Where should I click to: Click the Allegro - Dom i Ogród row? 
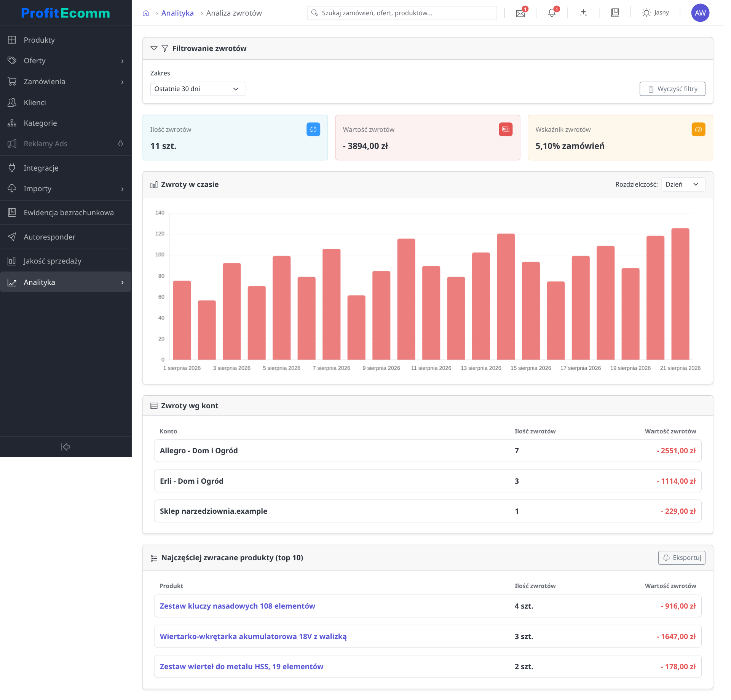pyautogui.click(x=428, y=451)
